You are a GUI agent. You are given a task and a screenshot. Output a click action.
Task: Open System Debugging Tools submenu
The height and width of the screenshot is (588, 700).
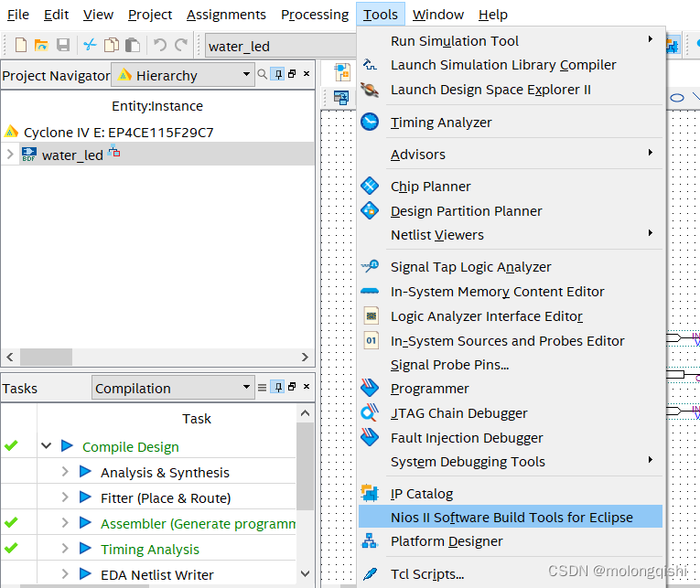[x=511, y=461]
